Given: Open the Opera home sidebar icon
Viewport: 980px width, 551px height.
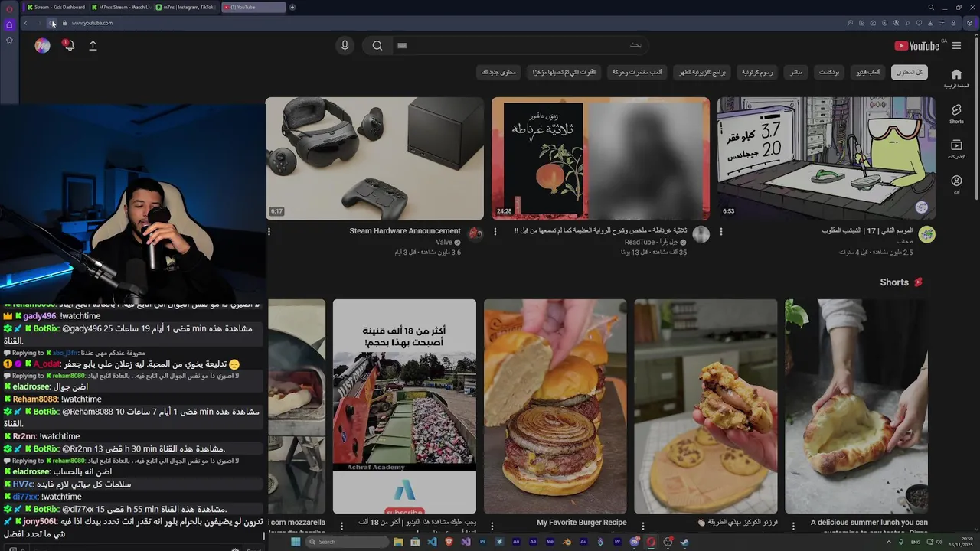Looking at the screenshot, I should pos(9,24).
